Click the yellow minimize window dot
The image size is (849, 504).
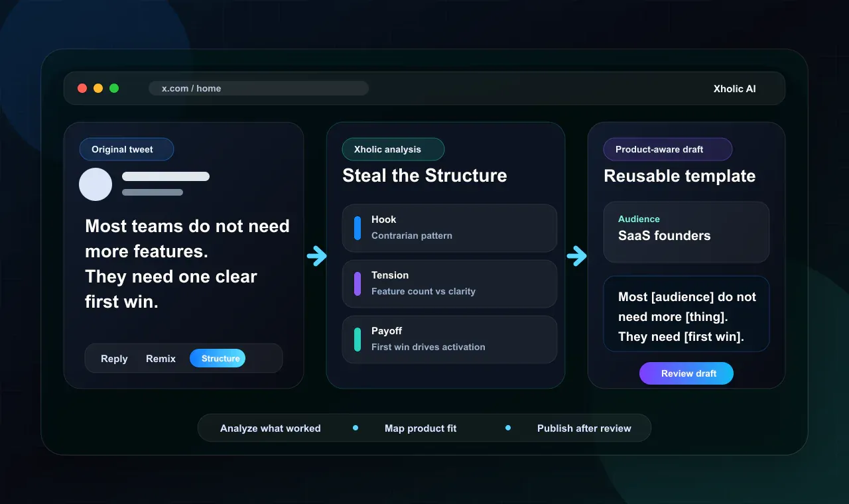click(98, 88)
